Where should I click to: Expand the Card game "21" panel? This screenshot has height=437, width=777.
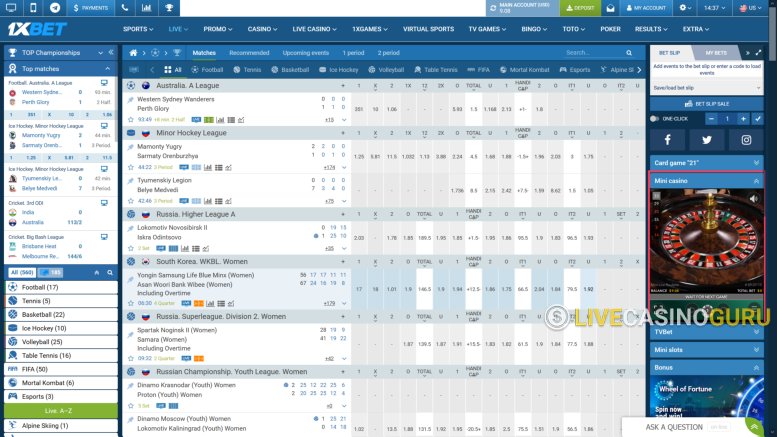click(707, 163)
